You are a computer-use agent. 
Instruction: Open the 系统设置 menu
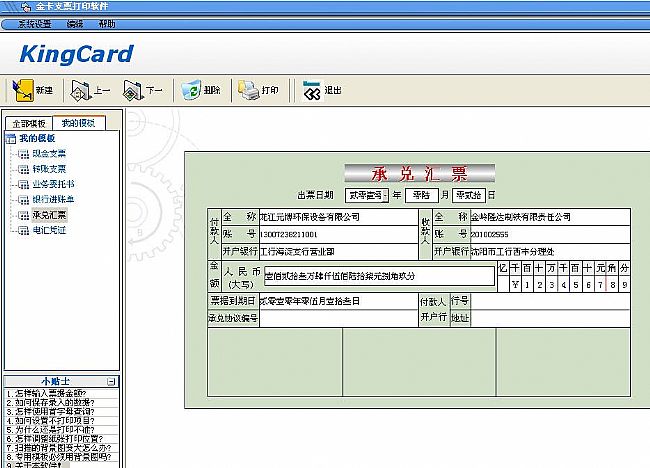coord(35,22)
